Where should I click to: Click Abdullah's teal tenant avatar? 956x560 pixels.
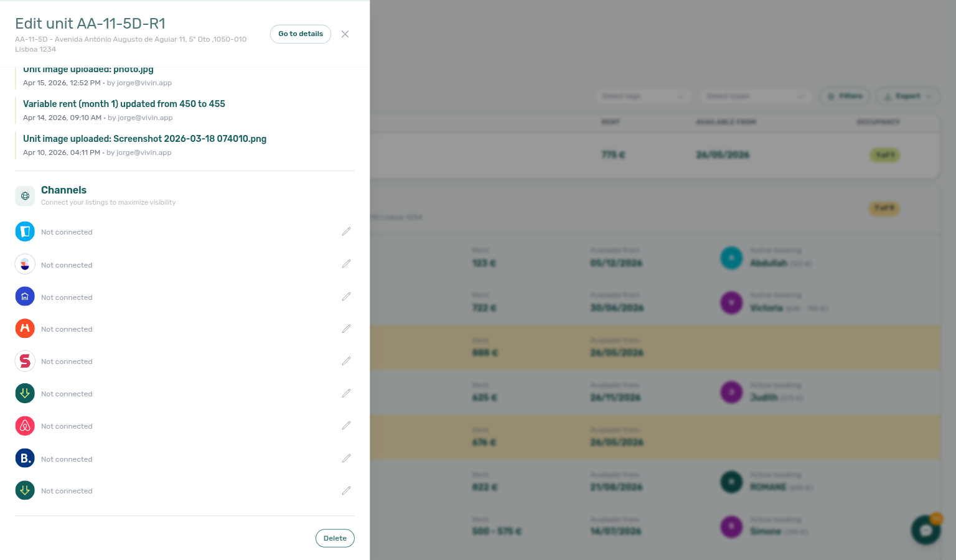731,258
